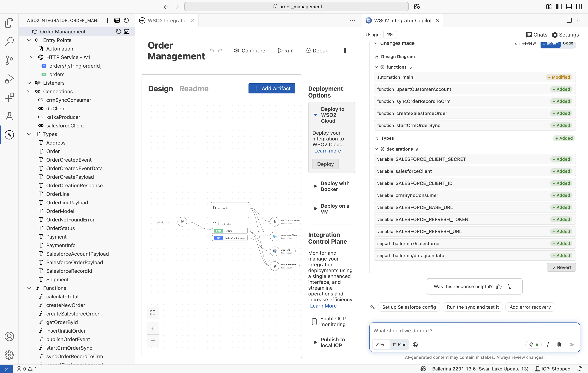The width and height of the screenshot is (588, 373).
Task: Open the Manage gear in activity bar
Action: pyautogui.click(x=9, y=355)
